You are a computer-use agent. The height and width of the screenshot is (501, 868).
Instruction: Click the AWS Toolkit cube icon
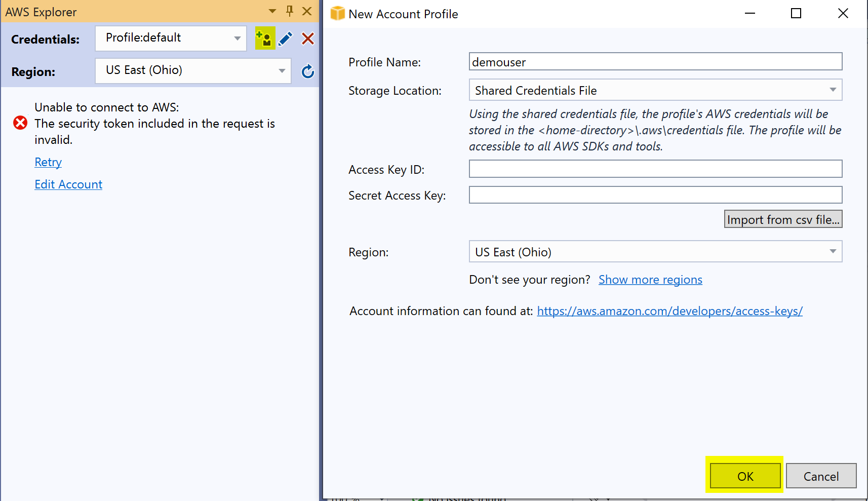pyautogui.click(x=337, y=13)
